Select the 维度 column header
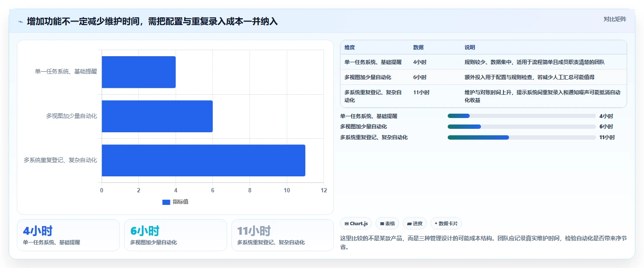 click(x=349, y=47)
